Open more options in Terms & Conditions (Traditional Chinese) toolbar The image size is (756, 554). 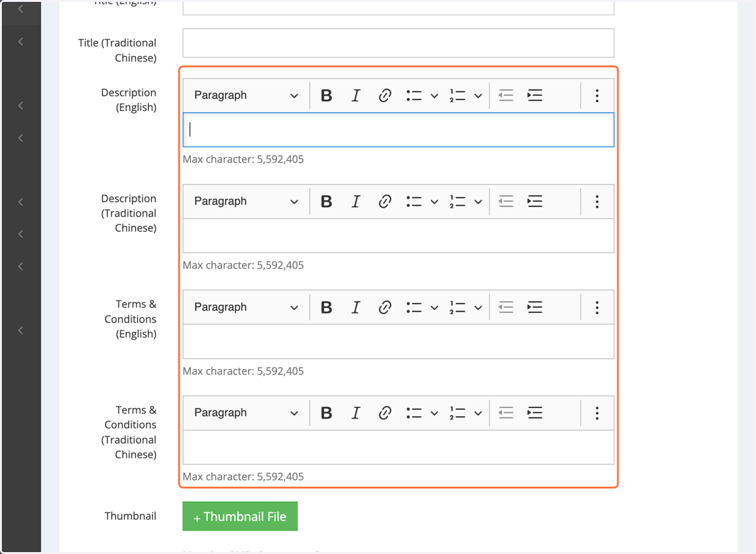(x=597, y=413)
